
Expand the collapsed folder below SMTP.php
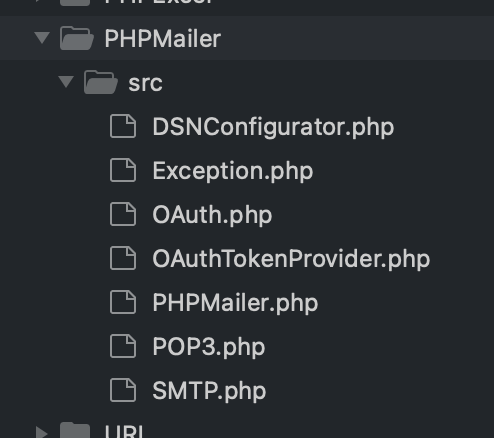[41, 432]
